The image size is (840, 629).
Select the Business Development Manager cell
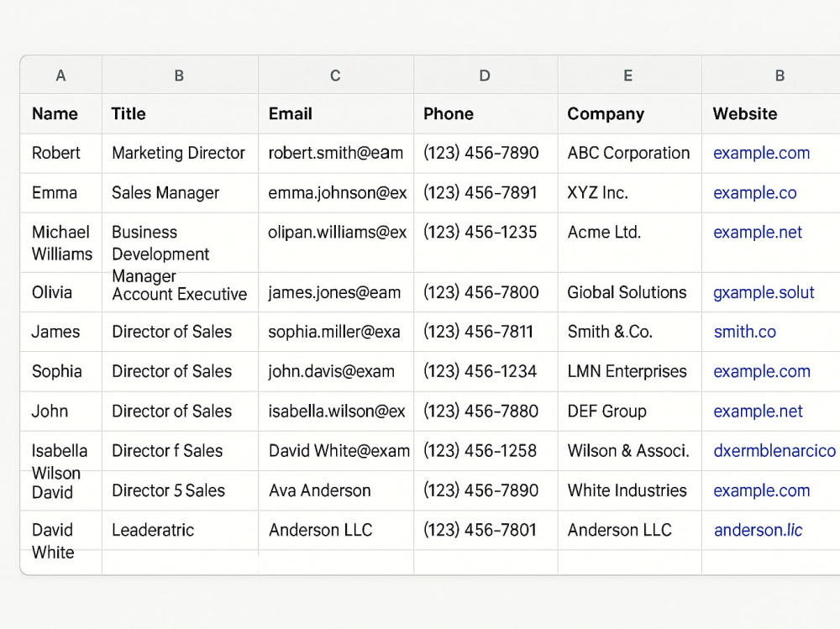coord(180,243)
